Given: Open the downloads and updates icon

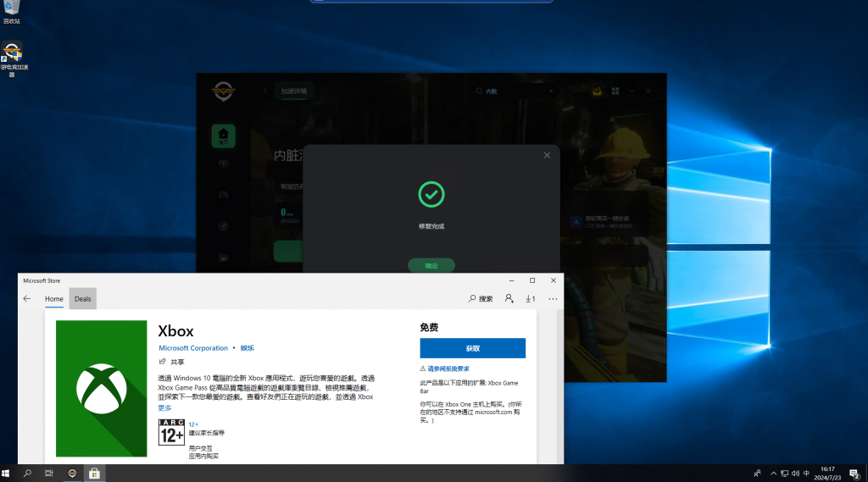Looking at the screenshot, I should coord(531,299).
